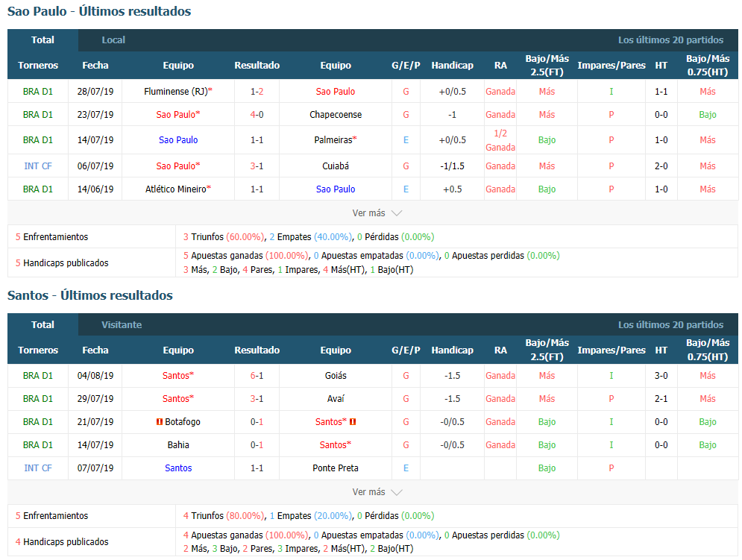Open the Atlético Mineiro team link
The image size is (742, 560).
click(x=175, y=189)
